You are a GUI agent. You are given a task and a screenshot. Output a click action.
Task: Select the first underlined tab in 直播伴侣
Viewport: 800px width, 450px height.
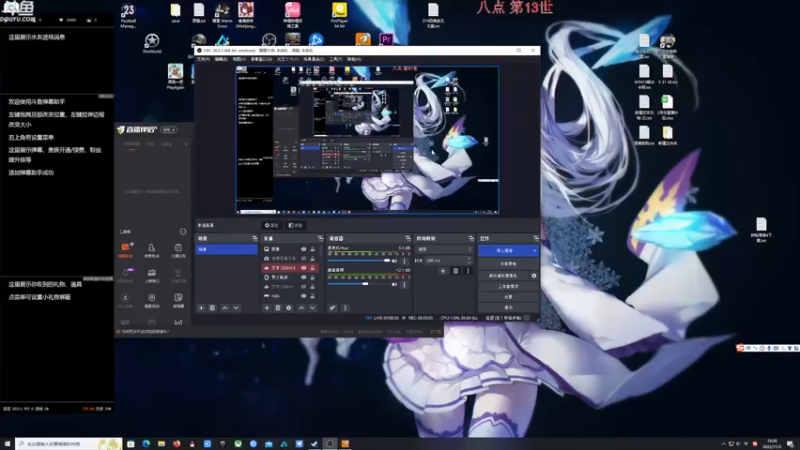coord(132,145)
